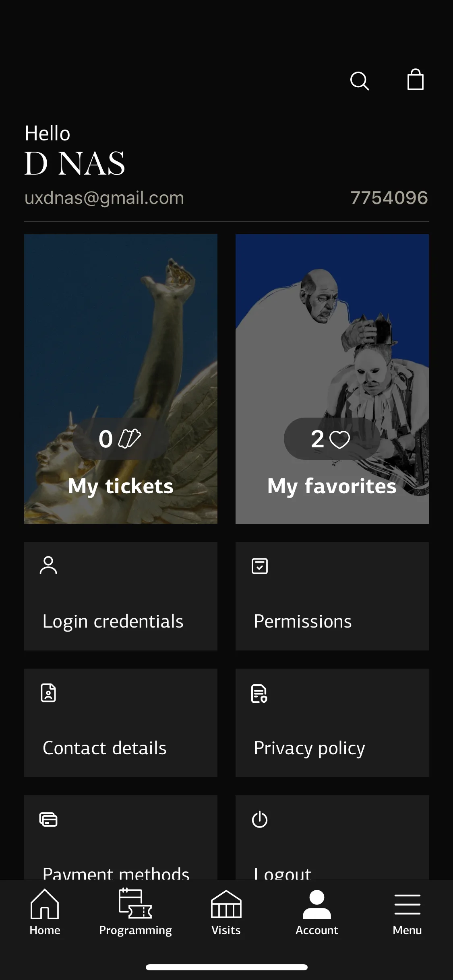The width and height of the screenshot is (453, 980).
Task: Tap the heart favorites count badge
Action: tap(332, 439)
